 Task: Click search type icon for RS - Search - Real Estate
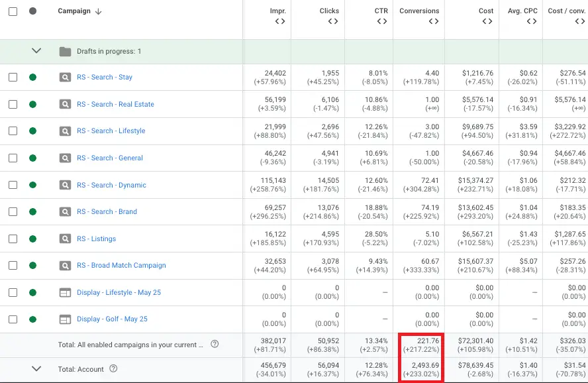(x=66, y=104)
